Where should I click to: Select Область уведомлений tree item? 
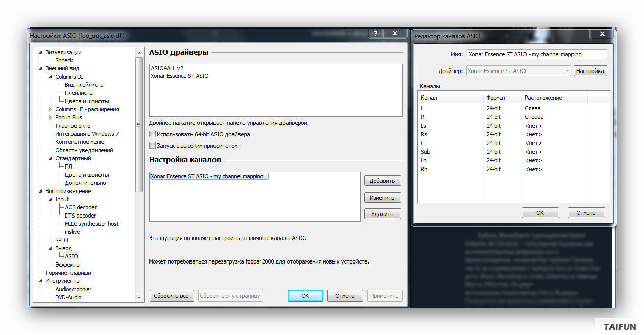pos(84,150)
